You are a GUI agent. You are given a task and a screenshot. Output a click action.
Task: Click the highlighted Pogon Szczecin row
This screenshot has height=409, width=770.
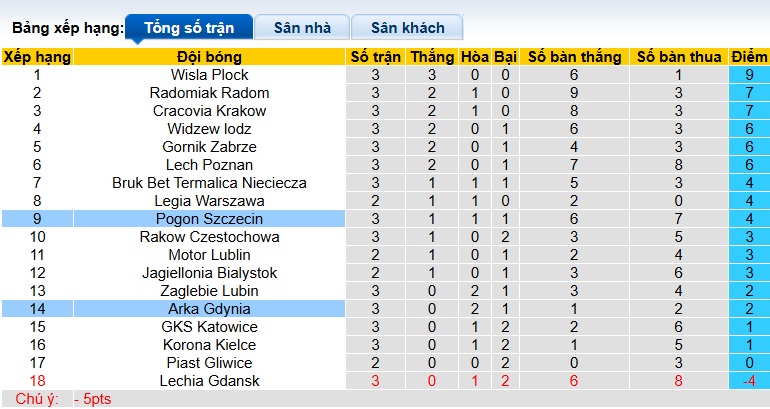point(210,219)
